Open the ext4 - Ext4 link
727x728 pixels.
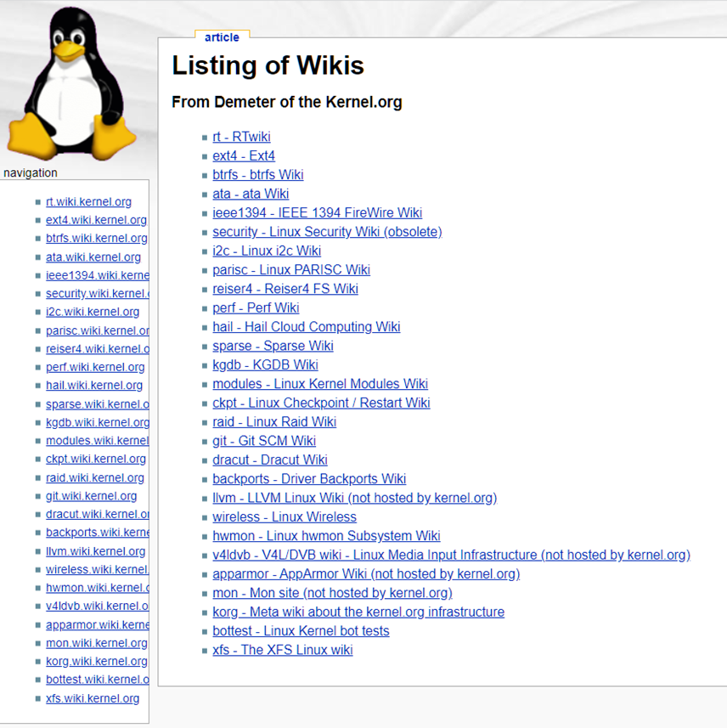click(x=244, y=155)
